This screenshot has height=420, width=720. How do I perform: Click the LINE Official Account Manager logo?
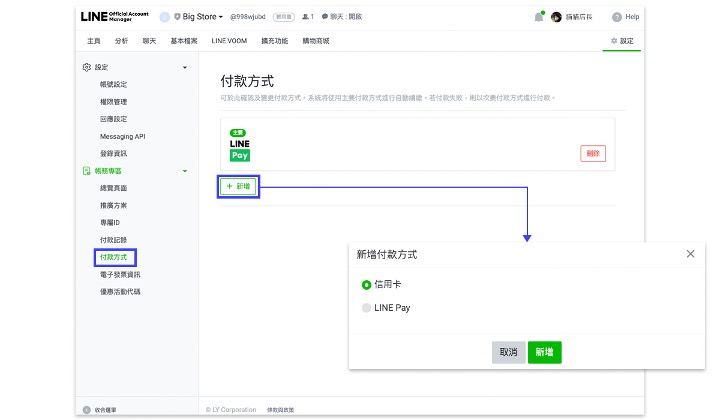click(x=114, y=17)
